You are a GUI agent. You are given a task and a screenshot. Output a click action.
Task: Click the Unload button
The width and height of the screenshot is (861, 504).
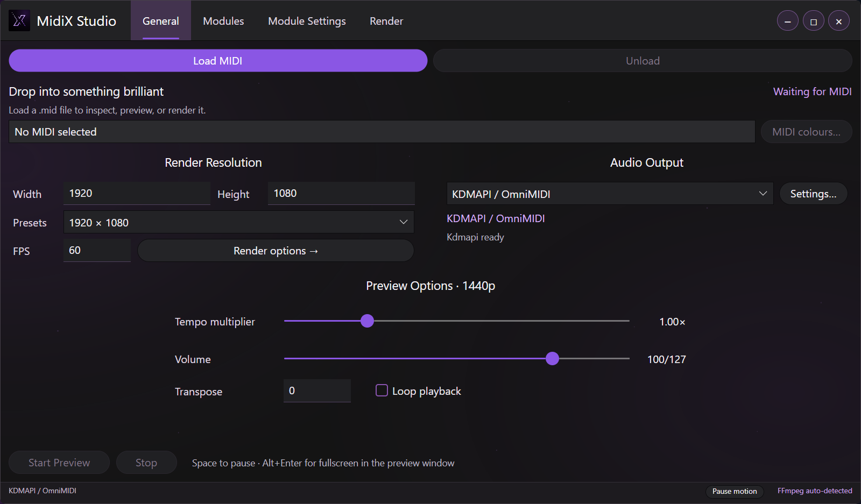click(643, 61)
